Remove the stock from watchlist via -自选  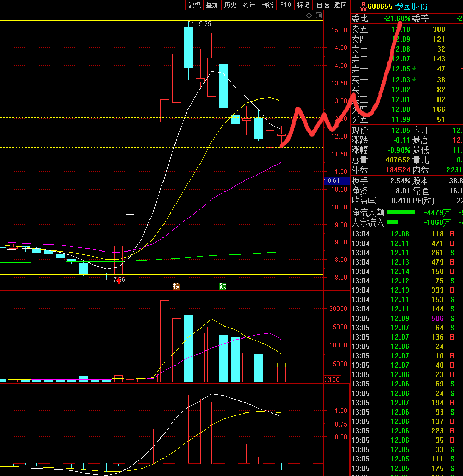322,5
